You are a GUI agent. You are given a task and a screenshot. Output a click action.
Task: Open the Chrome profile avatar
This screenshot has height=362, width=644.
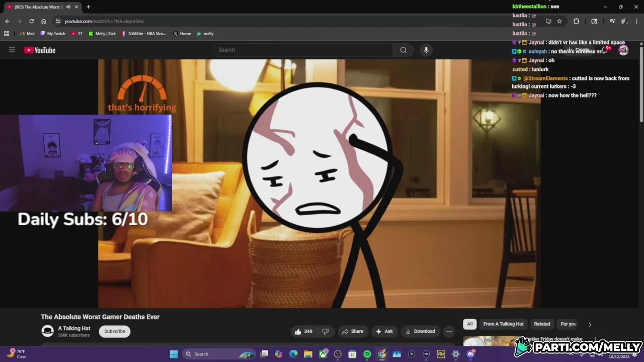(624, 21)
